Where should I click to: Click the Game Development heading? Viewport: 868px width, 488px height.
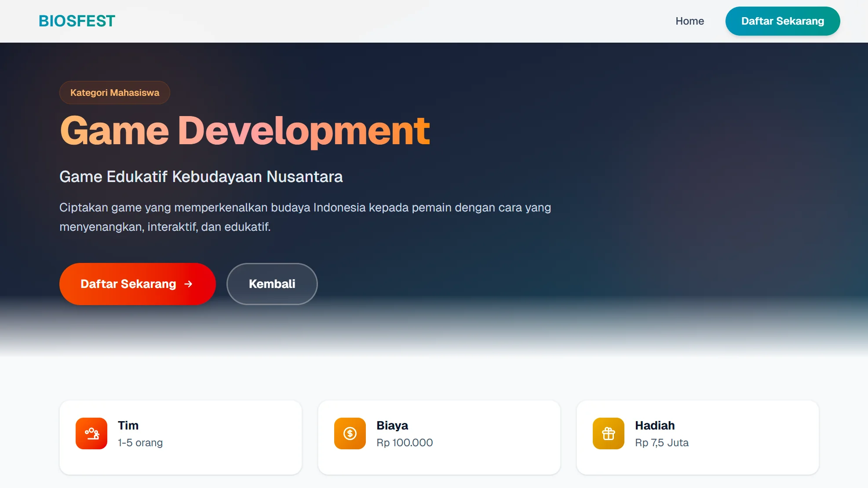[244, 131]
